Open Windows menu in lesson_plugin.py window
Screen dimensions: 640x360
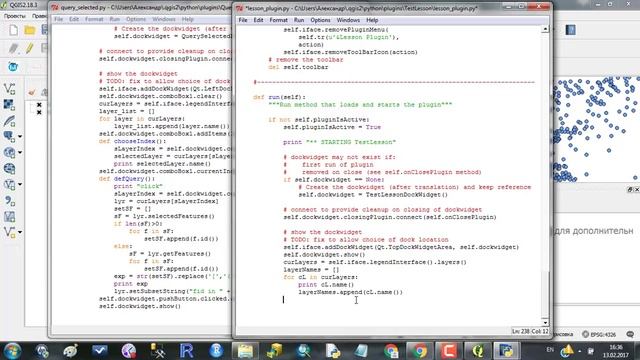pos(348,20)
